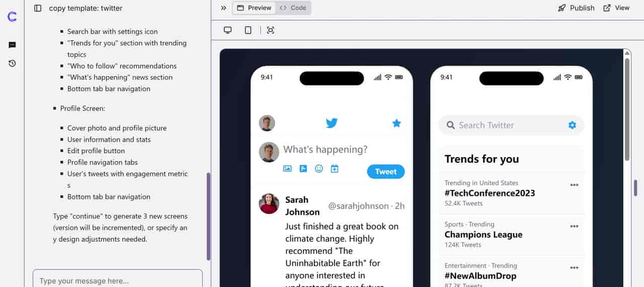The height and width of the screenshot is (287, 644).
Task: Click the battery icon in left phone
Action: tap(399, 77)
